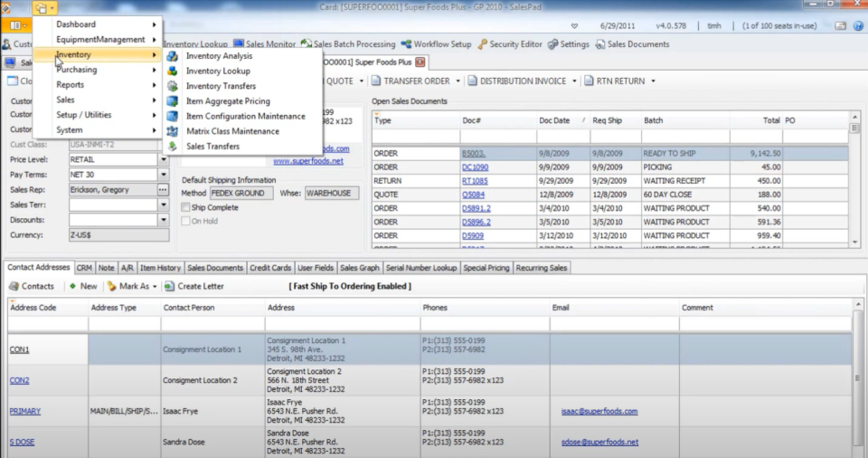This screenshot has width=868, height=458.
Task: Open the www.superfoods.net link
Action: (x=307, y=161)
